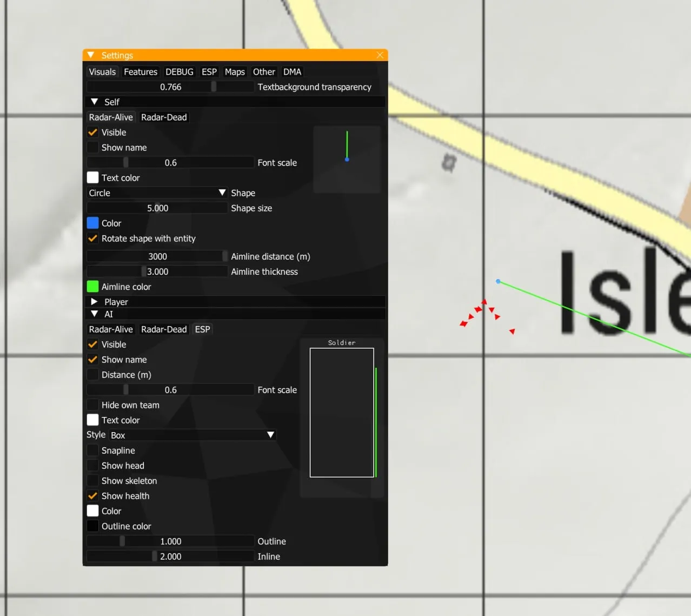Open the white Color swatch under AI
691x616 pixels.
[93, 511]
